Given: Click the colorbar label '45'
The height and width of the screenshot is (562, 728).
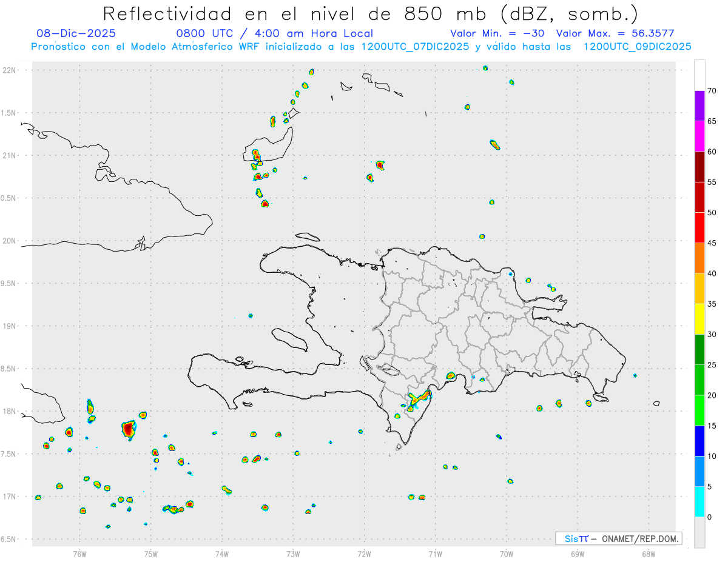Looking at the screenshot, I should click(x=712, y=243).
